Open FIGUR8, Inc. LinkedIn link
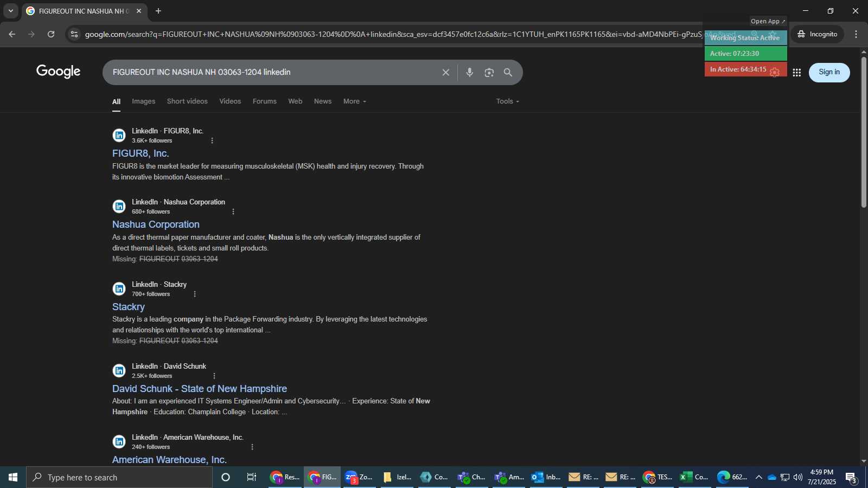 click(x=141, y=153)
